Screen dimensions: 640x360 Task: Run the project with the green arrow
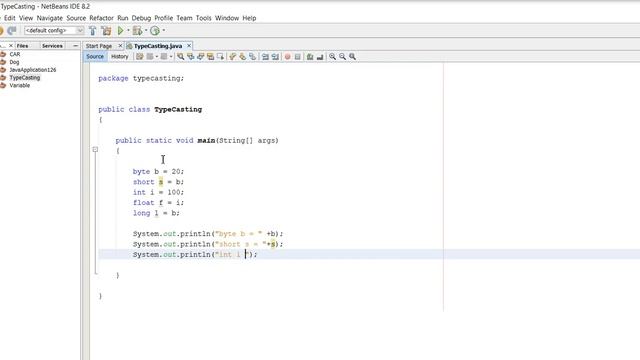coord(120,31)
